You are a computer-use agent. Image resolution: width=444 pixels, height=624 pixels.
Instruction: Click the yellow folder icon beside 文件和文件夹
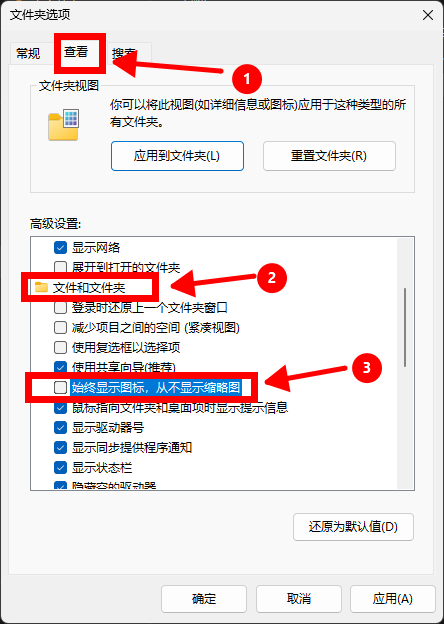[41, 287]
